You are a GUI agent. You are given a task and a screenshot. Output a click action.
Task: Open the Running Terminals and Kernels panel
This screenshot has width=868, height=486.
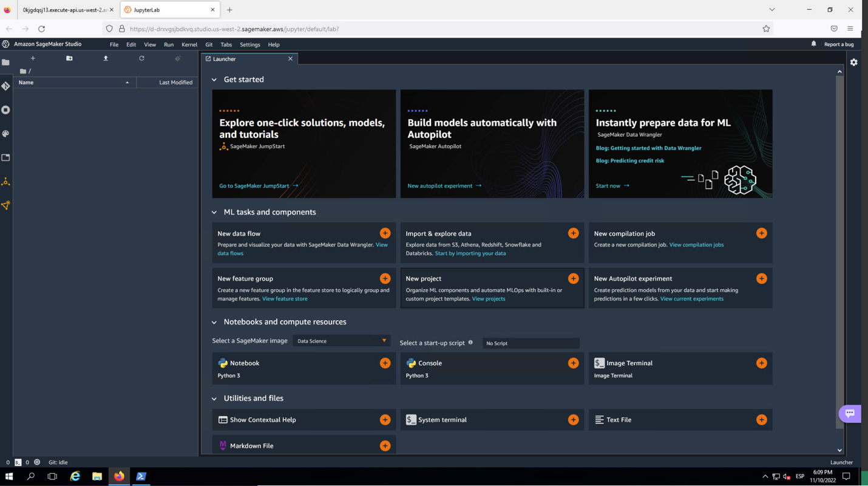pos(6,110)
